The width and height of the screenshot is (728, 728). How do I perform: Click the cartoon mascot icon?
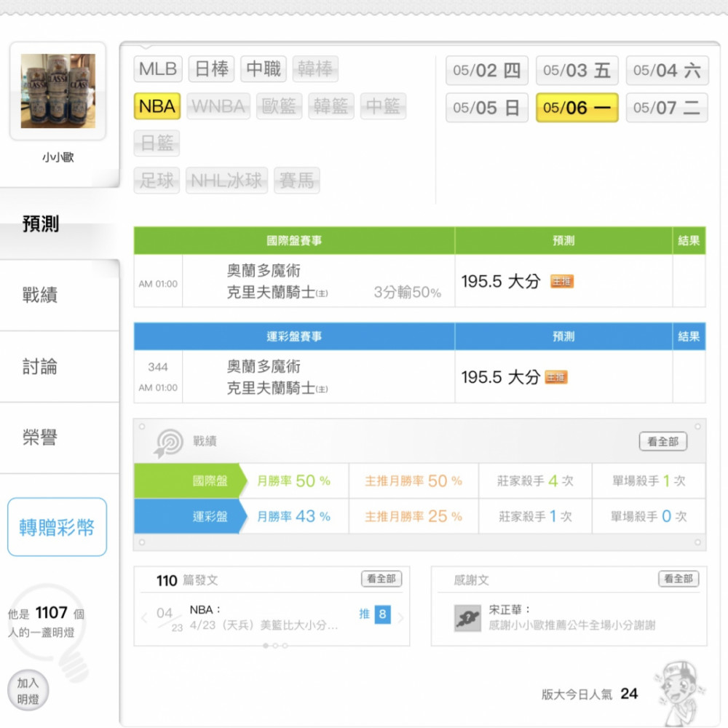point(680,693)
